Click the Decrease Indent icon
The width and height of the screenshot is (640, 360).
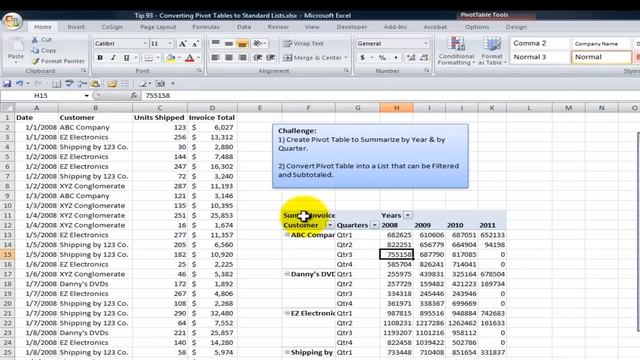(258, 58)
